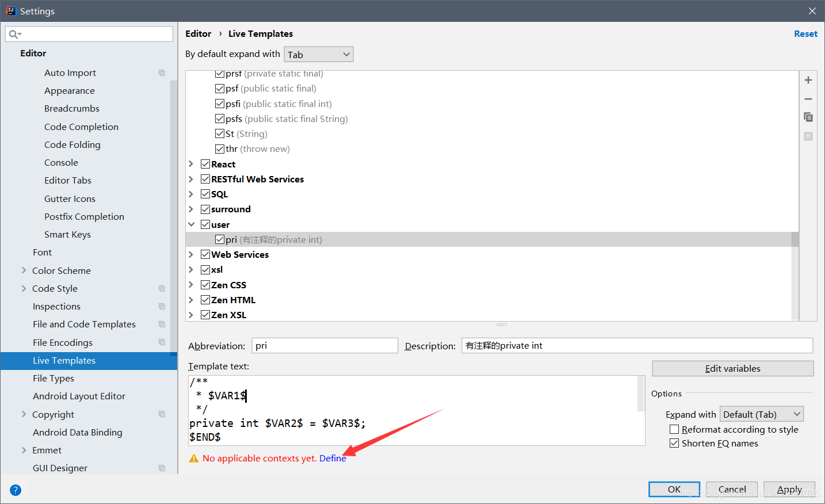Collapse the user template group

(191, 224)
